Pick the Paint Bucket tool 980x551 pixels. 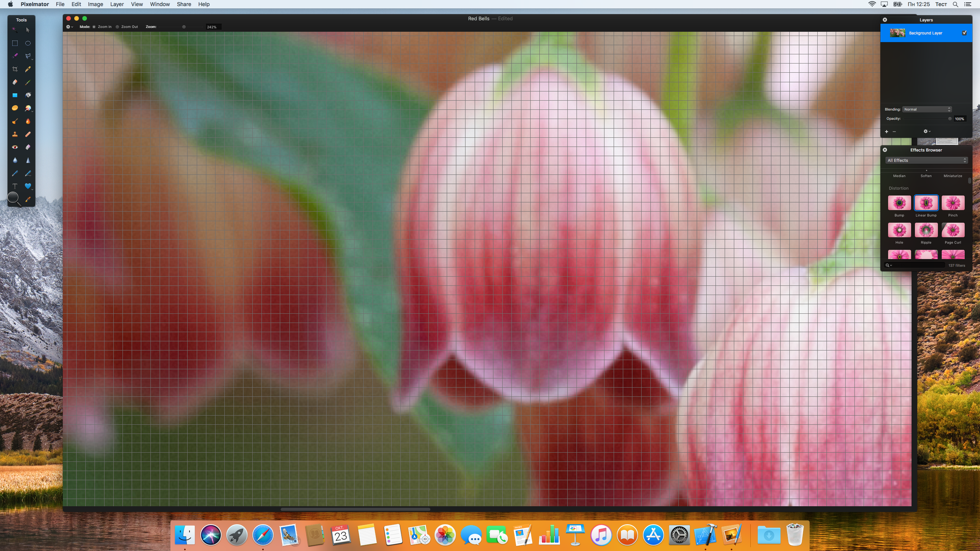28,95
